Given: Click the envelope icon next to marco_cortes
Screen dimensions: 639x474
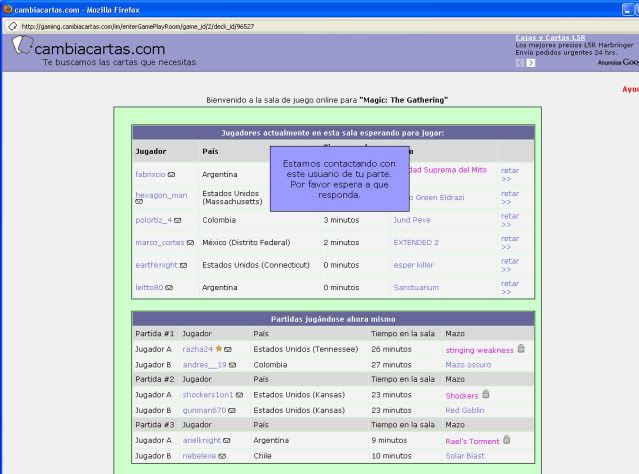Looking at the screenshot, I should (190, 243).
